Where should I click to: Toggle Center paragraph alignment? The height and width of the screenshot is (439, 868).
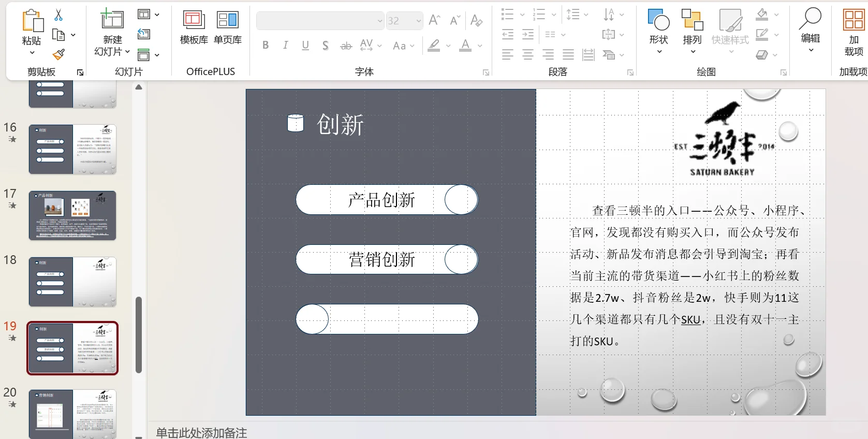click(x=528, y=54)
